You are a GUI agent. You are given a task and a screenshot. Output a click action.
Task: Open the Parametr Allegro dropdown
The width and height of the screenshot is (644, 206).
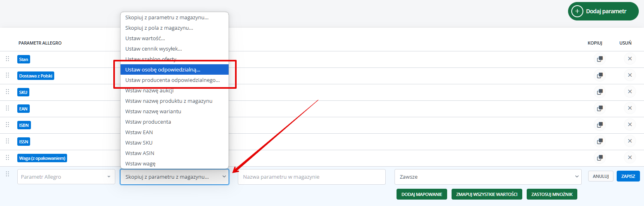(66, 177)
